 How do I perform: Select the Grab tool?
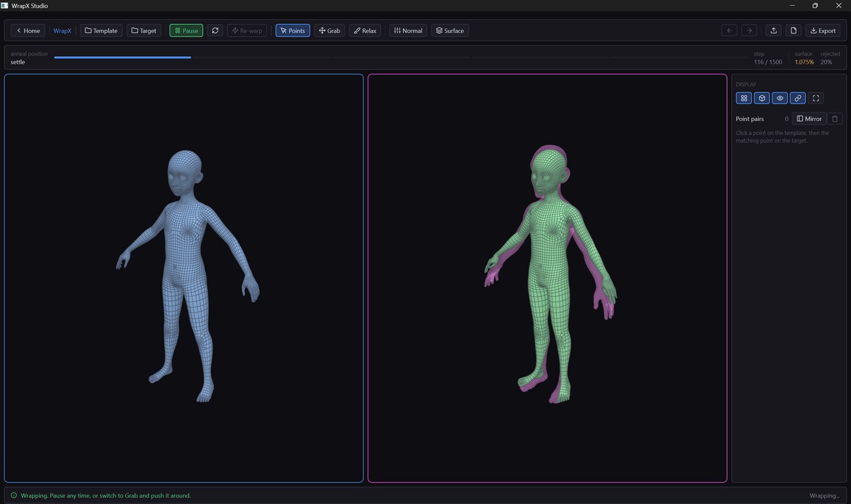pos(330,30)
